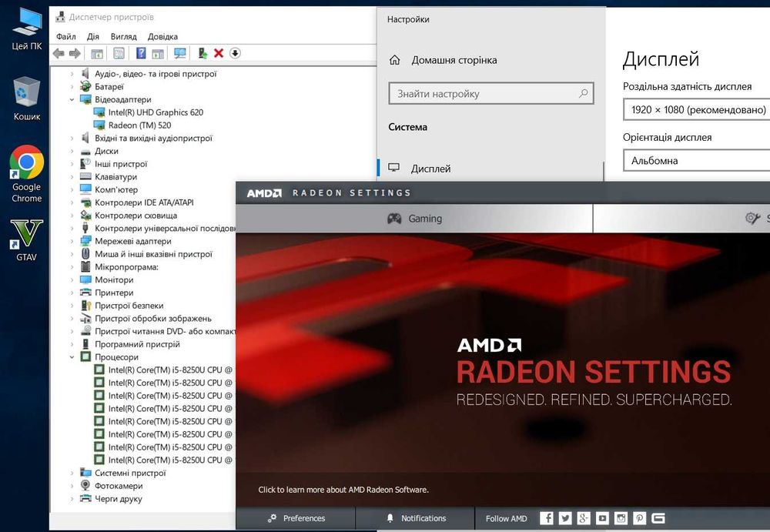The height and width of the screenshot is (532, 770).
Task: Select the Цей ПК desktop icon
Action: click(26, 28)
